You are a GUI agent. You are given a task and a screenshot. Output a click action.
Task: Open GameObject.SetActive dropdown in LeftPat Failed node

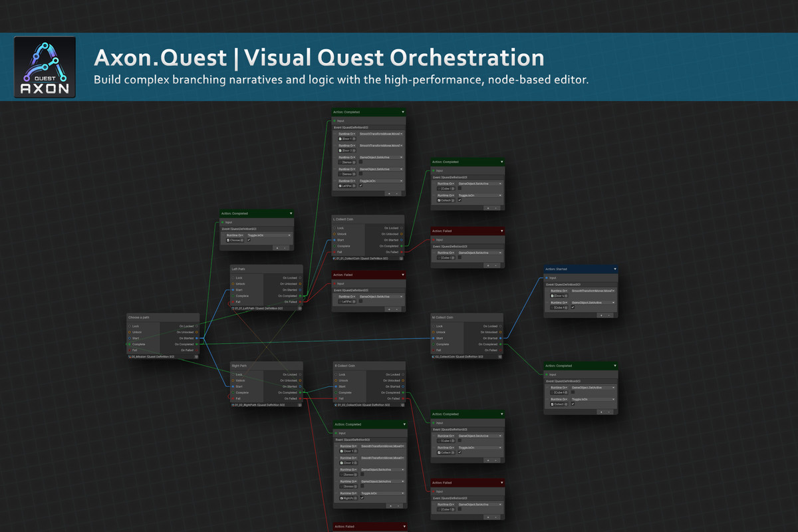381,297
